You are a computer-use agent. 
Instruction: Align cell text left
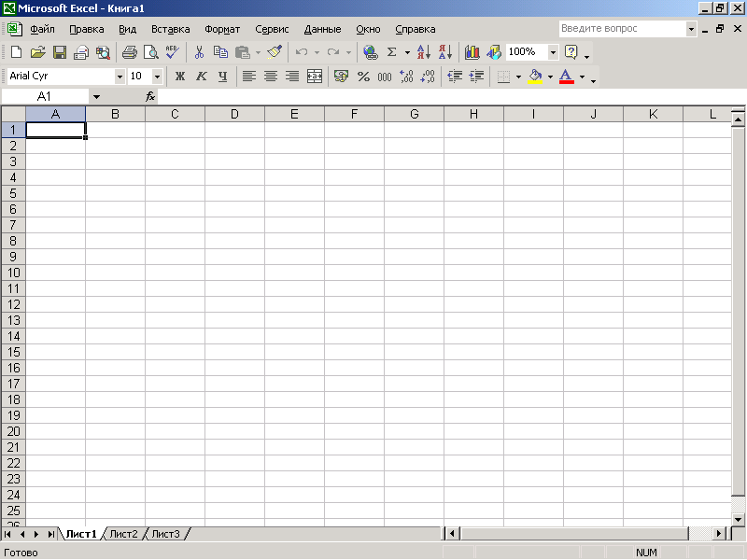249,77
